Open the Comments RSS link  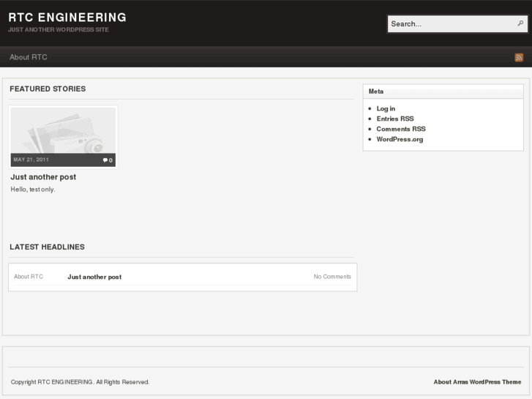click(401, 129)
